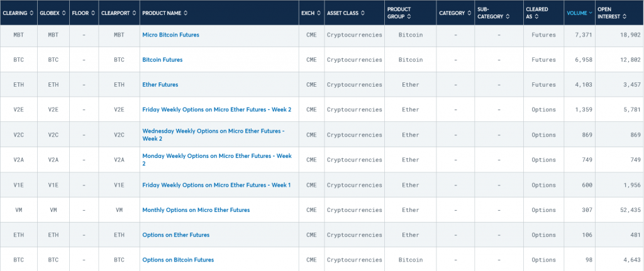
Task: Open Options on Bitcoin Futures link
Action: click(x=178, y=260)
